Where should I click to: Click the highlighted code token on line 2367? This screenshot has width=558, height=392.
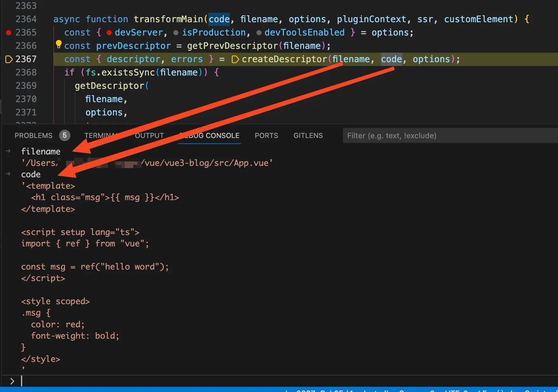pyautogui.click(x=391, y=59)
